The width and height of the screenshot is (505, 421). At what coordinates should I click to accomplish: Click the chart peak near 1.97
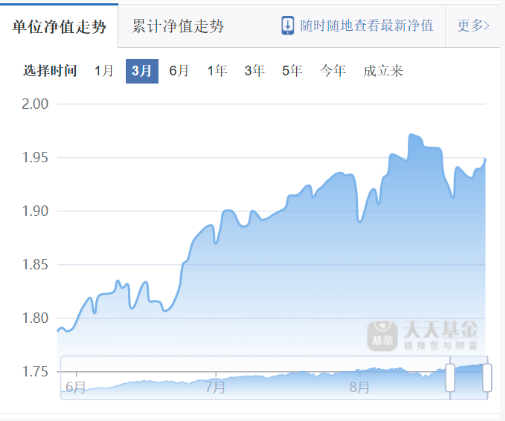(x=411, y=134)
